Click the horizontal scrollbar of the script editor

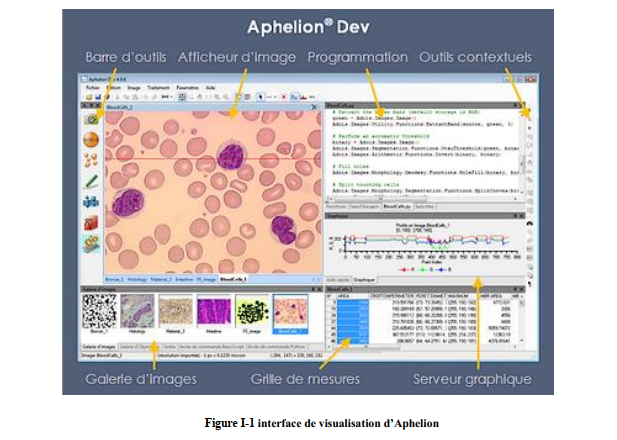tap(420, 198)
